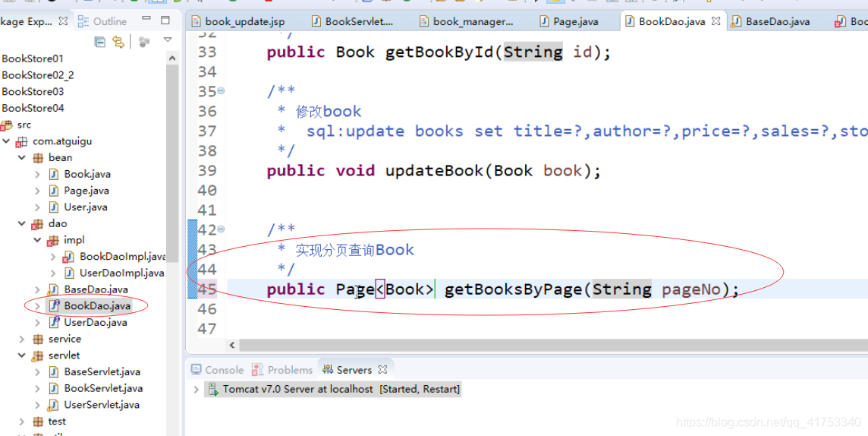Switch to the BaseDao.java editor tab

coord(772,21)
